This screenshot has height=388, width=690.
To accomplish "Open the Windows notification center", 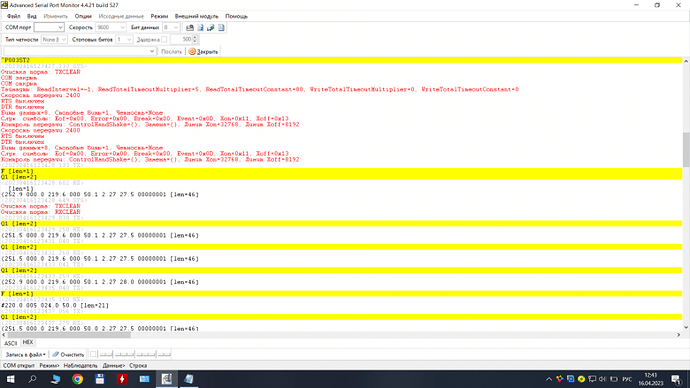I will click(676, 379).
